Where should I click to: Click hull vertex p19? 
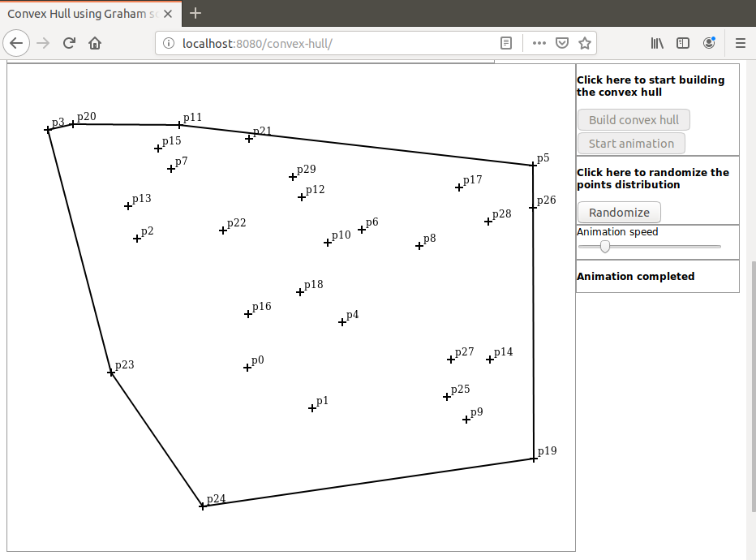534,459
